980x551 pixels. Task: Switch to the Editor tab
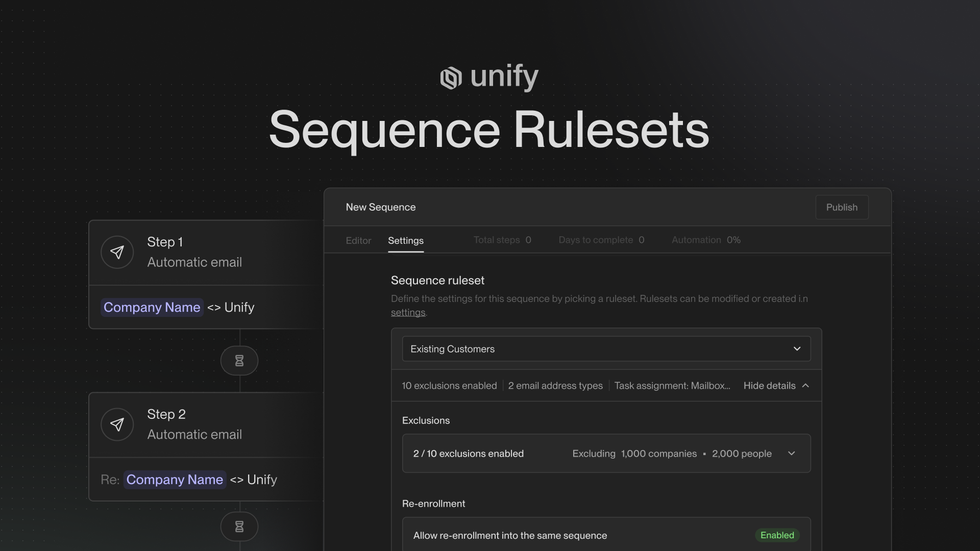(358, 240)
